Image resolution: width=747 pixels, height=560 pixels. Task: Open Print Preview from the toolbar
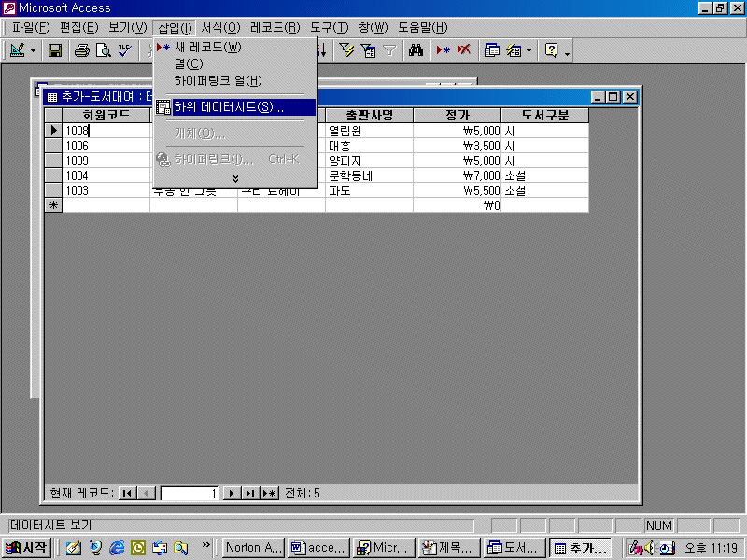103,50
